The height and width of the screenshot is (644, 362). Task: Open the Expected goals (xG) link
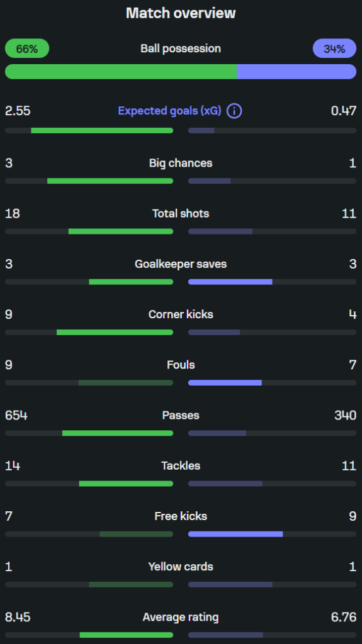pos(169,111)
